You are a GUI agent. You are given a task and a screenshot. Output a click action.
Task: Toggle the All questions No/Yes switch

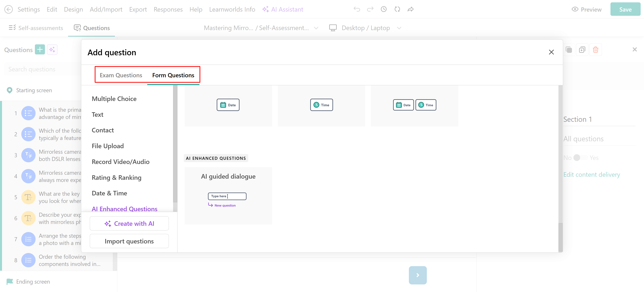(580, 158)
